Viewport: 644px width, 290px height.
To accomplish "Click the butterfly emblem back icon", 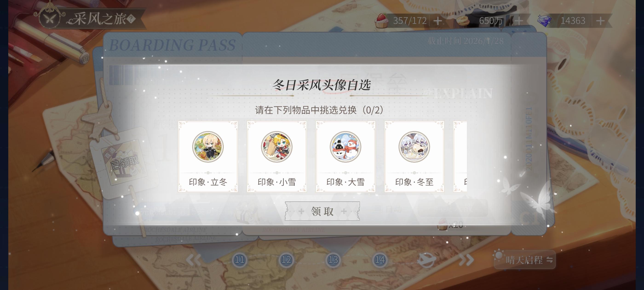I will click(x=50, y=17).
